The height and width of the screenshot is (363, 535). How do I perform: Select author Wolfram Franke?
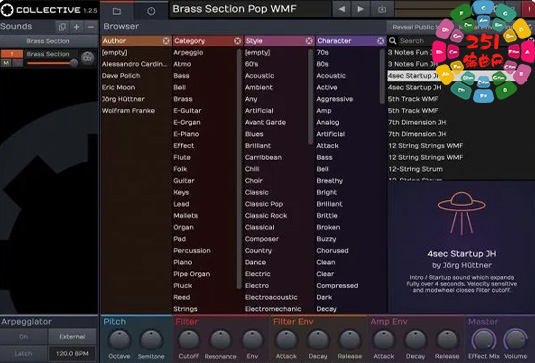[128, 111]
